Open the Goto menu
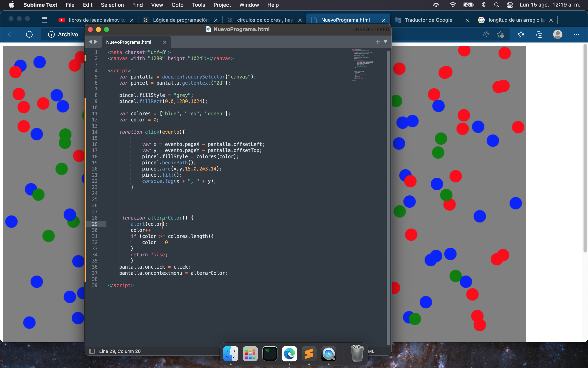Viewport: 588px width, 368px height. pyautogui.click(x=177, y=5)
